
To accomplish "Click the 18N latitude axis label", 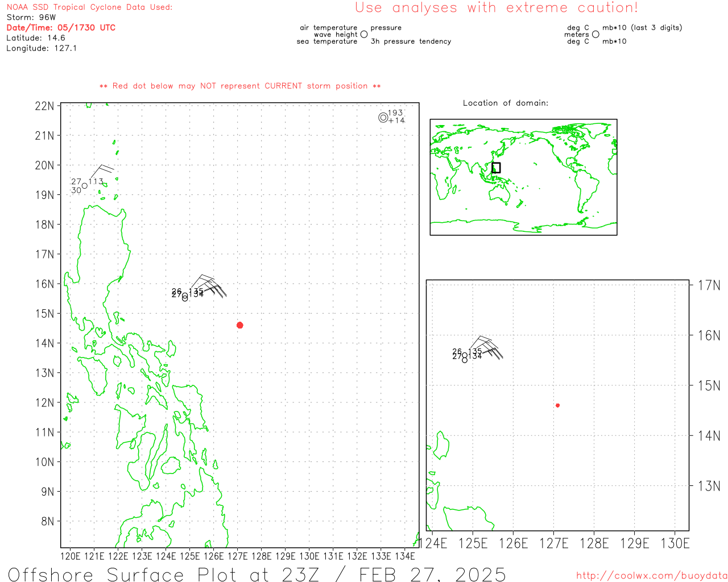I will (x=45, y=225).
